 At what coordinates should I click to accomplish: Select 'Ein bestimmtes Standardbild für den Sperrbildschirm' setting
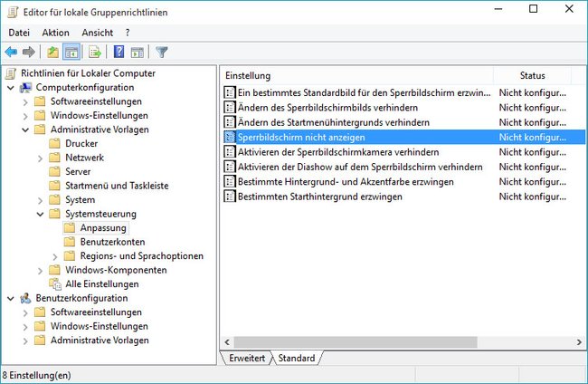coord(364,92)
